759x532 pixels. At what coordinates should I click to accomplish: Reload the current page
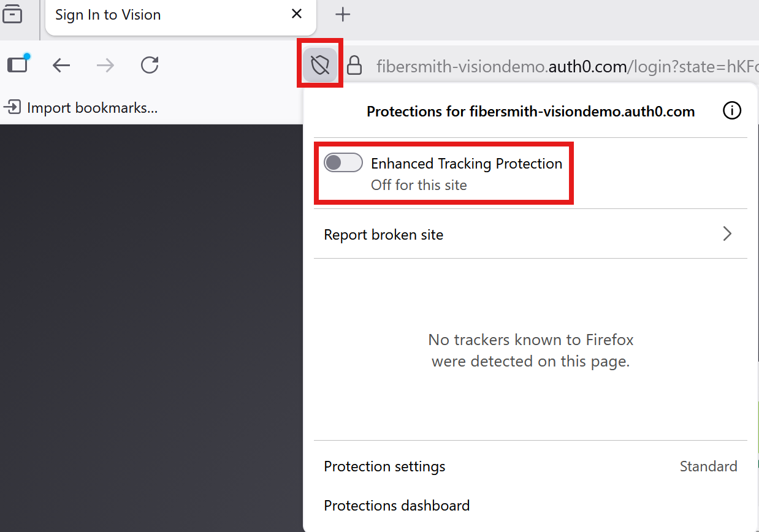(150, 65)
